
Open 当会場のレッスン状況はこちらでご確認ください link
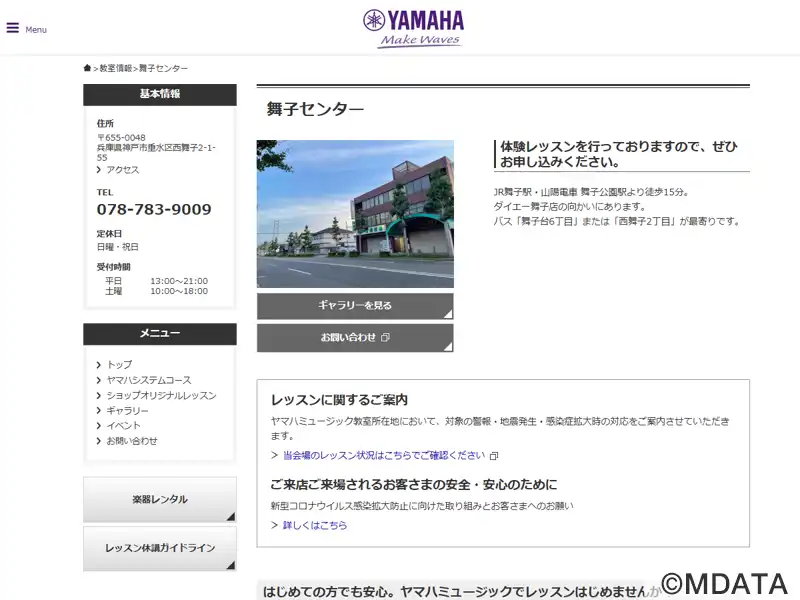coord(384,455)
